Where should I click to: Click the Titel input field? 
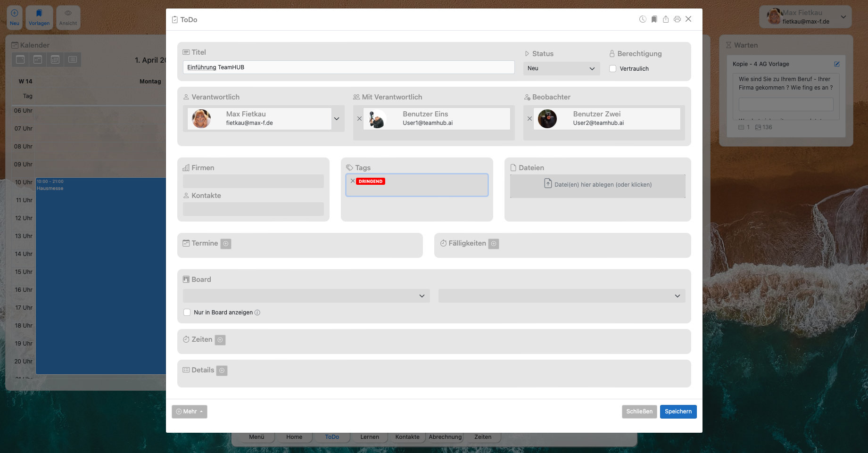348,67
